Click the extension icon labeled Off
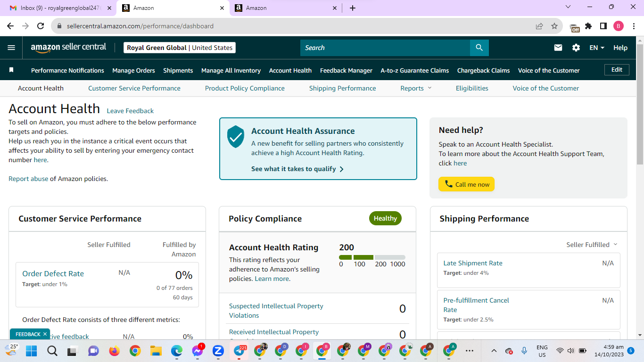Viewport: 644px width, 362px height. point(575,27)
